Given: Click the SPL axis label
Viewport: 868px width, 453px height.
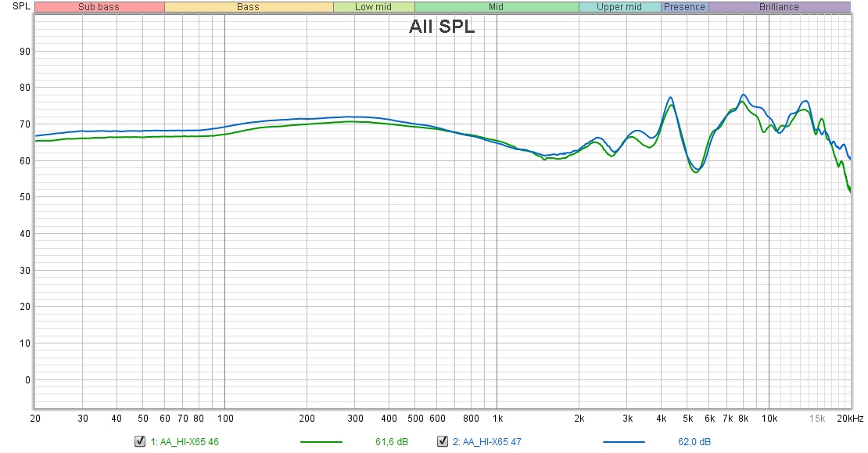Looking at the screenshot, I should pos(22,6).
